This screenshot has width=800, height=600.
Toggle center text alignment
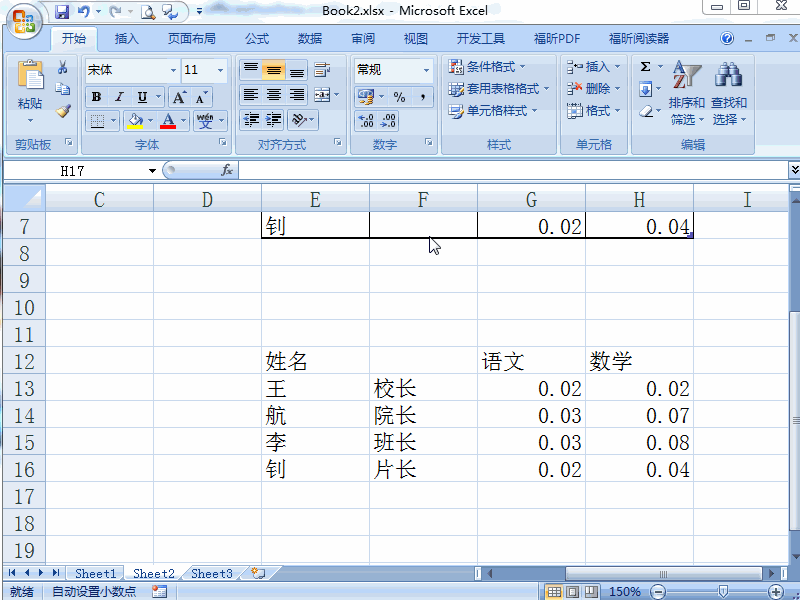tap(271, 98)
